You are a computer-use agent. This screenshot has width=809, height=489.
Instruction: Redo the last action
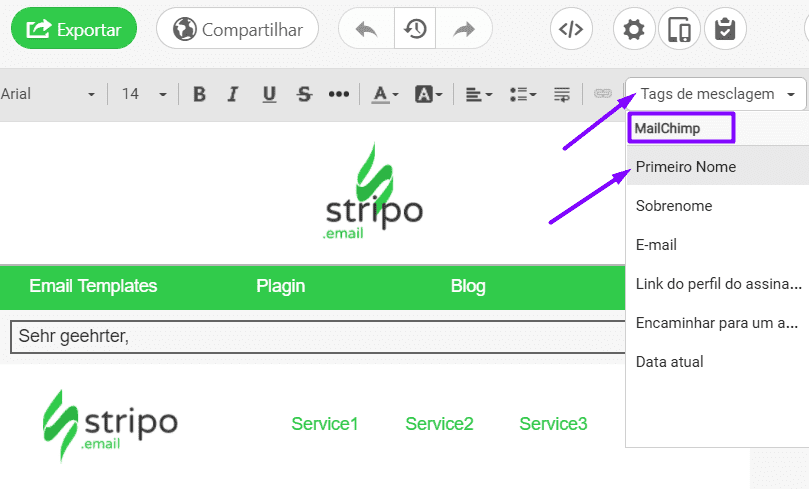pyautogui.click(x=464, y=29)
